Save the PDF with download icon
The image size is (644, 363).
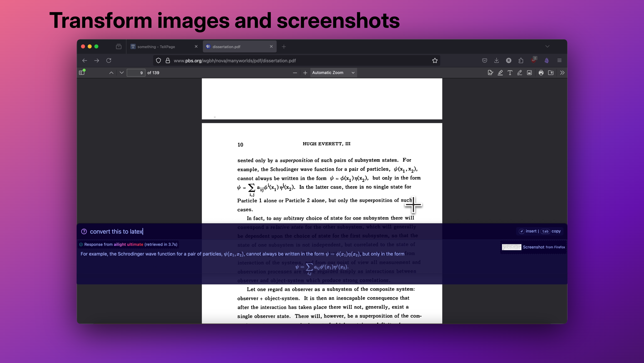[x=551, y=73]
